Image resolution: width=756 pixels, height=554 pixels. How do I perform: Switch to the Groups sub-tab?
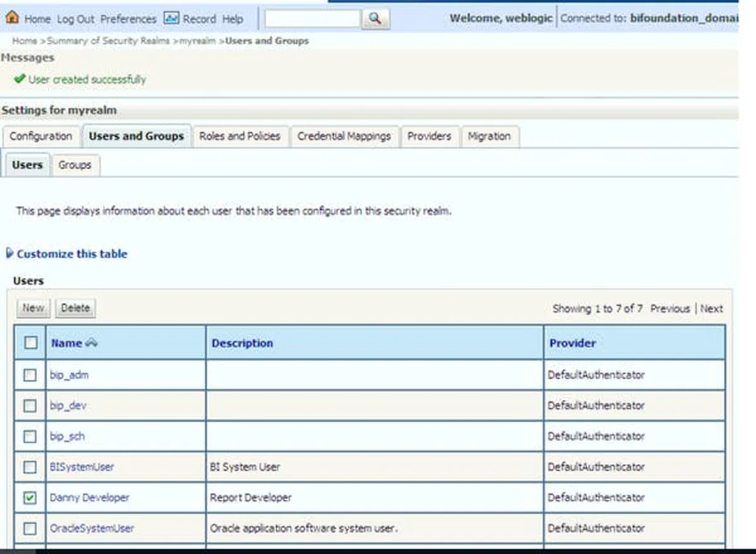(x=74, y=165)
